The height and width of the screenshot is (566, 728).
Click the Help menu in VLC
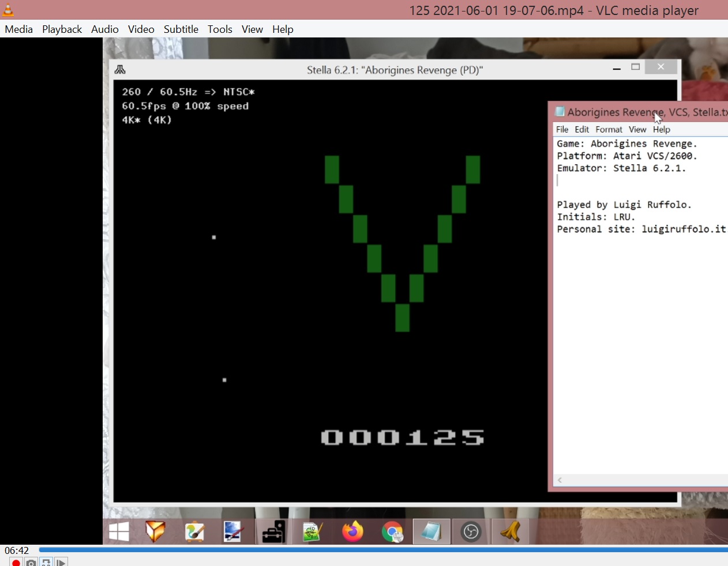[x=283, y=29]
